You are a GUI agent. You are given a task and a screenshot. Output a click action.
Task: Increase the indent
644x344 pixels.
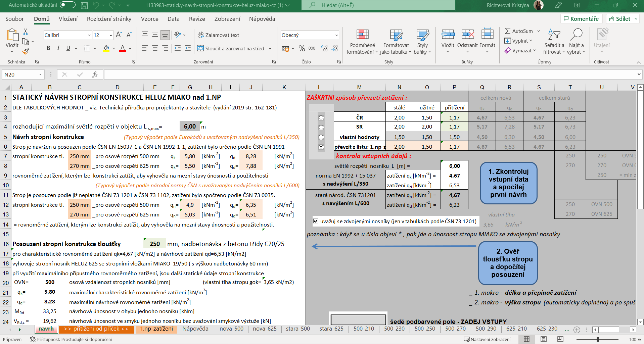pyautogui.click(x=188, y=48)
